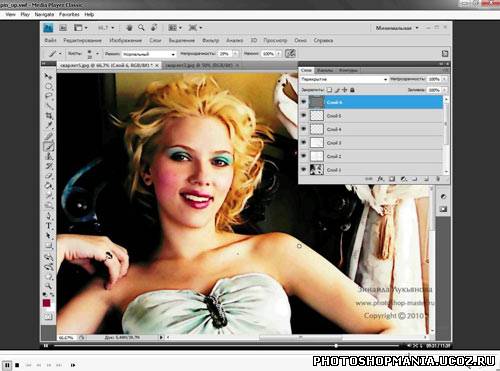Select the Zoom magnifier in application bar
This screenshot has width=500, height=371.
pos(141,28)
